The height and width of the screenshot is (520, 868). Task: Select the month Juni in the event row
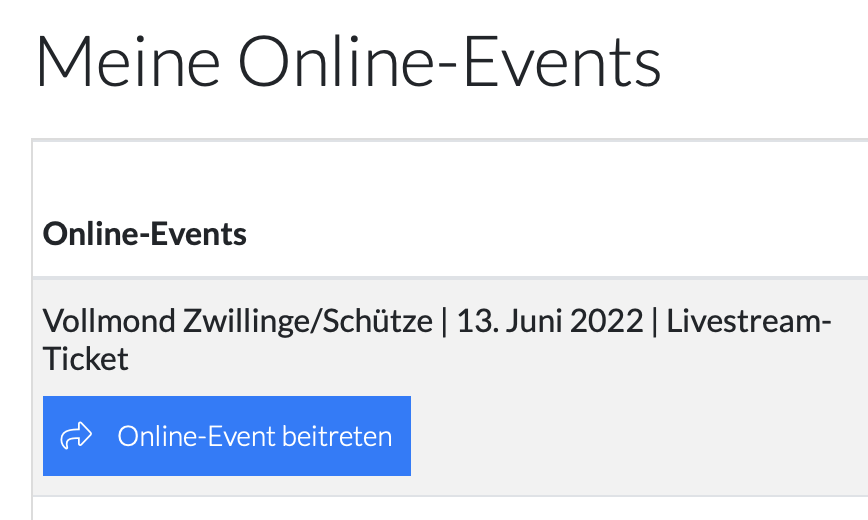(527, 322)
